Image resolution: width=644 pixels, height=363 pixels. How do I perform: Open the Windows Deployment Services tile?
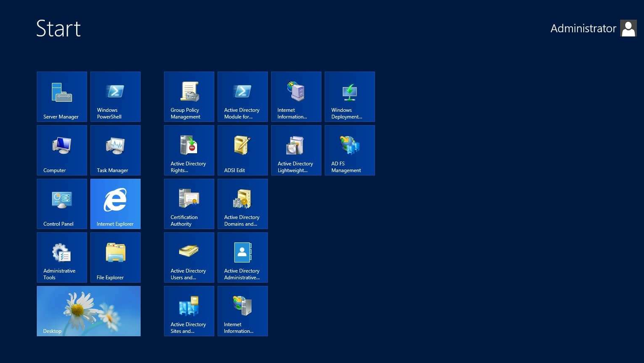pyautogui.click(x=350, y=97)
